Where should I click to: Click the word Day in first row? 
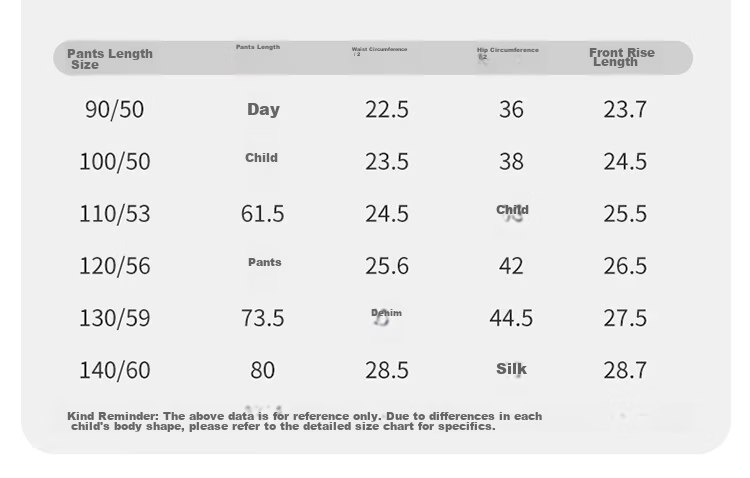(x=264, y=110)
